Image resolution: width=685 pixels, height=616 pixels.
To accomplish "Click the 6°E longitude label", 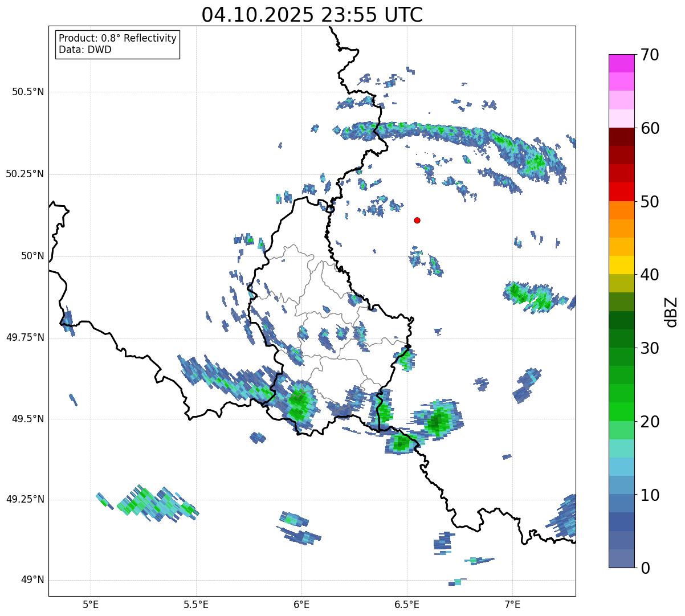I will [301, 604].
